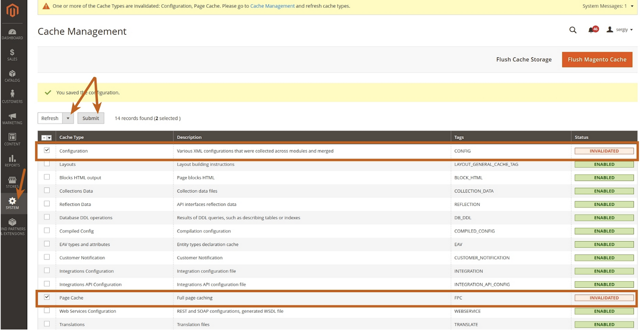Check the Integrations API Configuration checkbox
This screenshot has width=644, height=332.
(47, 284)
